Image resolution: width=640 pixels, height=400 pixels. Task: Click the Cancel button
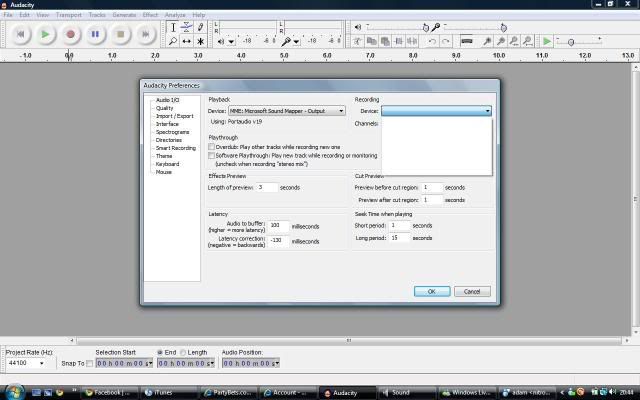click(x=472, y=291)
